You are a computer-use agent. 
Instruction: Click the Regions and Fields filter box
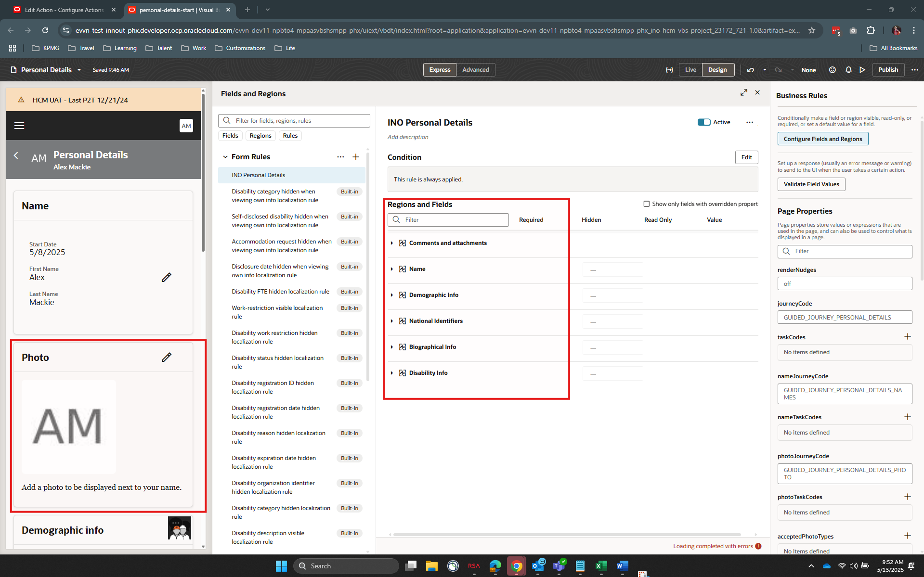(x=448, y=220)
